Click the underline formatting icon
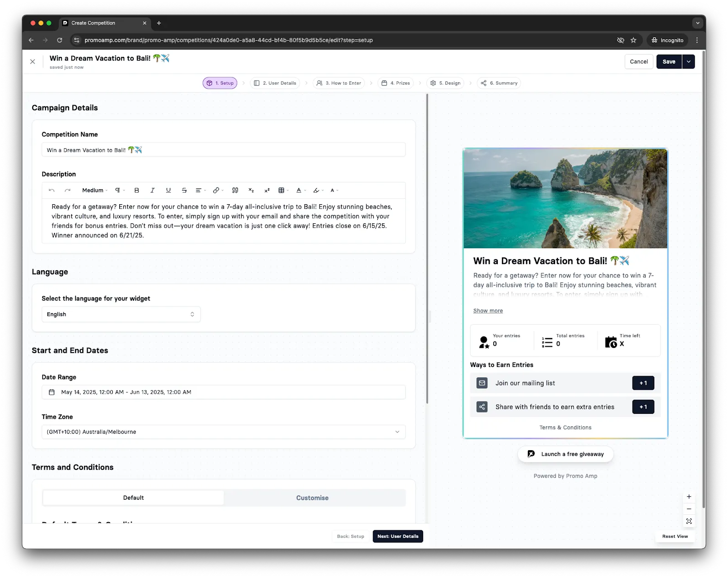Viewport: 728px width, 578px height. coord(168,191)
